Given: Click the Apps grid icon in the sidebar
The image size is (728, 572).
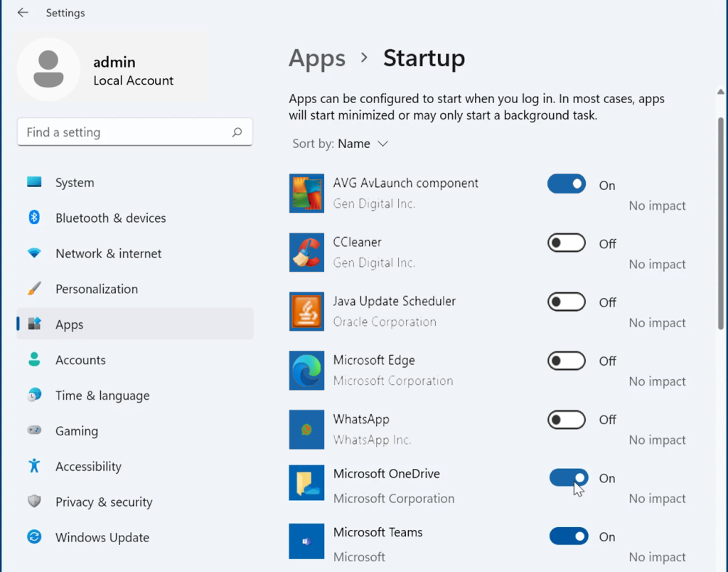Looking at the screenshot, I should [x=34, y=324].
